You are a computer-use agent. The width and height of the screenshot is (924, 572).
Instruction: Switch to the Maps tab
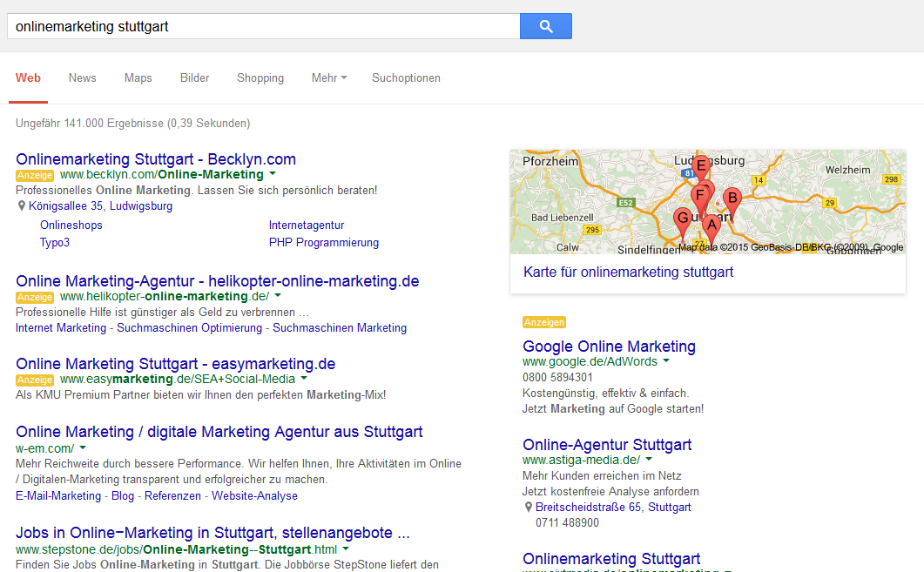tap(138, 77)
